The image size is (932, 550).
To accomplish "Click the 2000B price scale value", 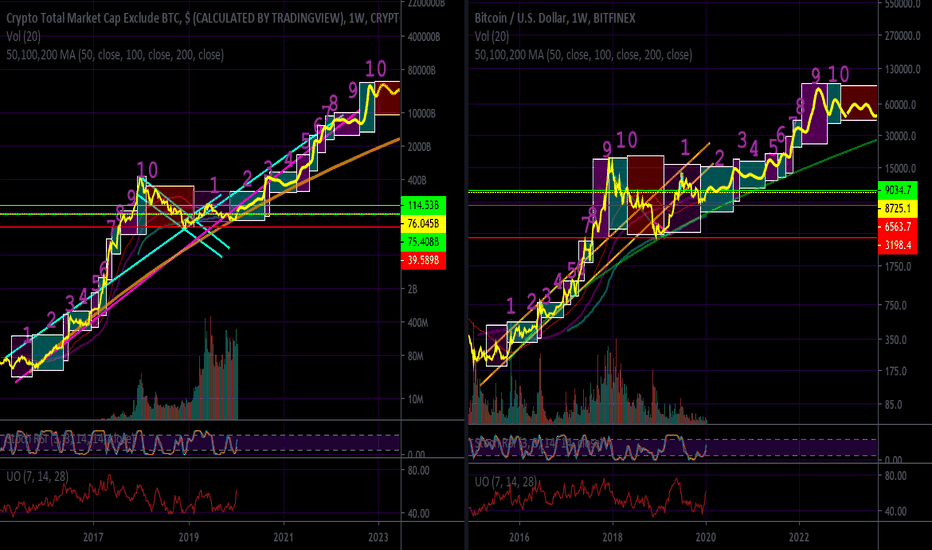I will [x=419, y=147].
